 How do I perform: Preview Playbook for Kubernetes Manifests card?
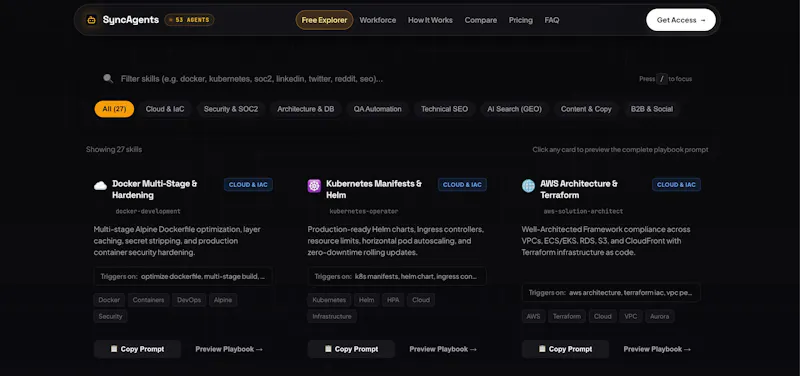click(443, 349)
